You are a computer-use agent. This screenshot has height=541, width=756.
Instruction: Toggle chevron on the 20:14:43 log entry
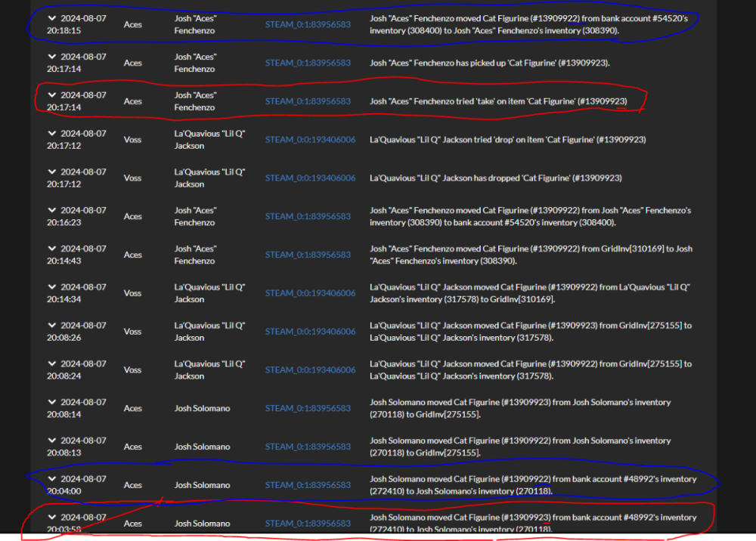point(51,249)
